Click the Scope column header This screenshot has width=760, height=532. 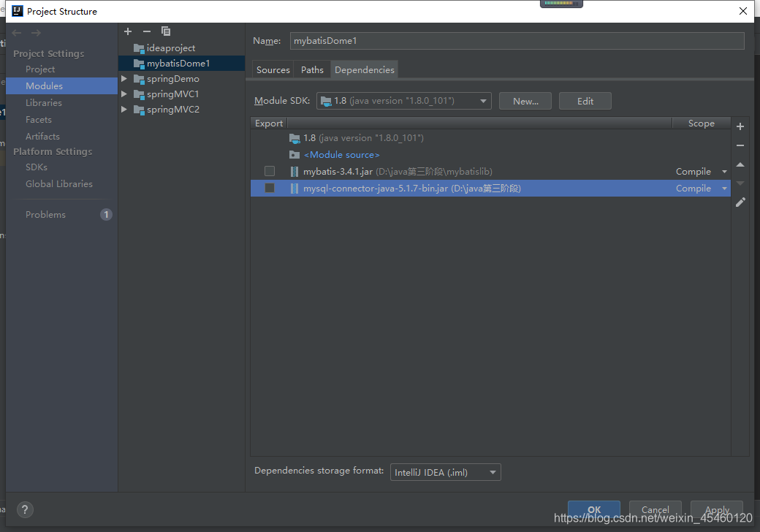tap(701, 123)
